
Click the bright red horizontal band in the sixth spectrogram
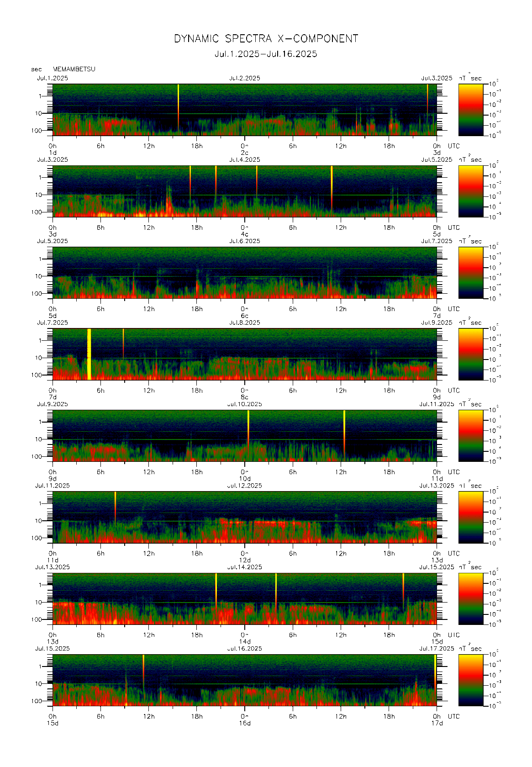pyautogui.click(x=274, y=522)
